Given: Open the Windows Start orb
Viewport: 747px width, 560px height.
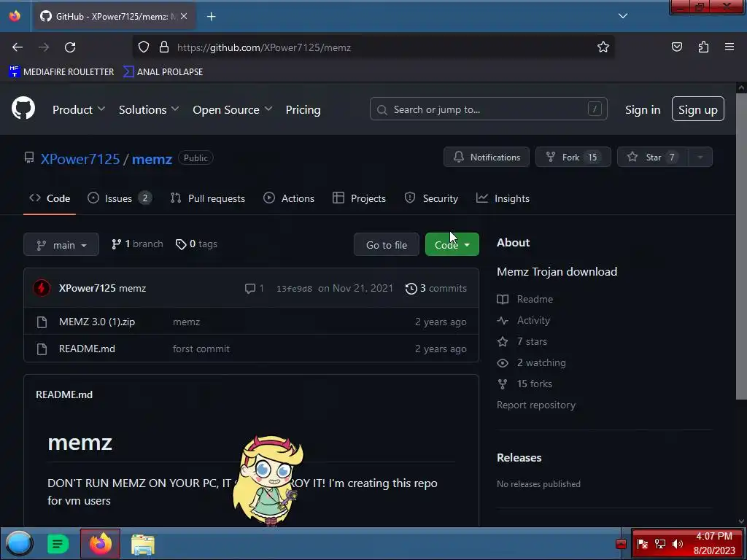Looking at the screenshot, I should (19, 543).
